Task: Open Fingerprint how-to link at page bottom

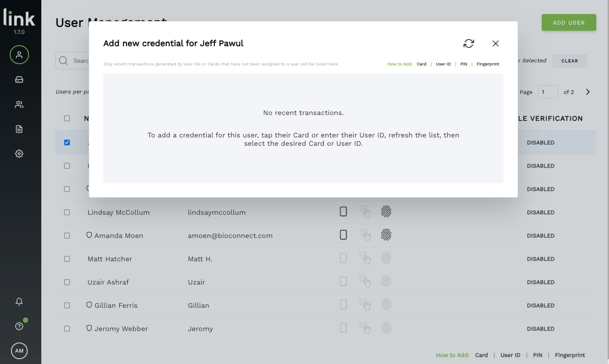Action: click(x=570, y=355)
